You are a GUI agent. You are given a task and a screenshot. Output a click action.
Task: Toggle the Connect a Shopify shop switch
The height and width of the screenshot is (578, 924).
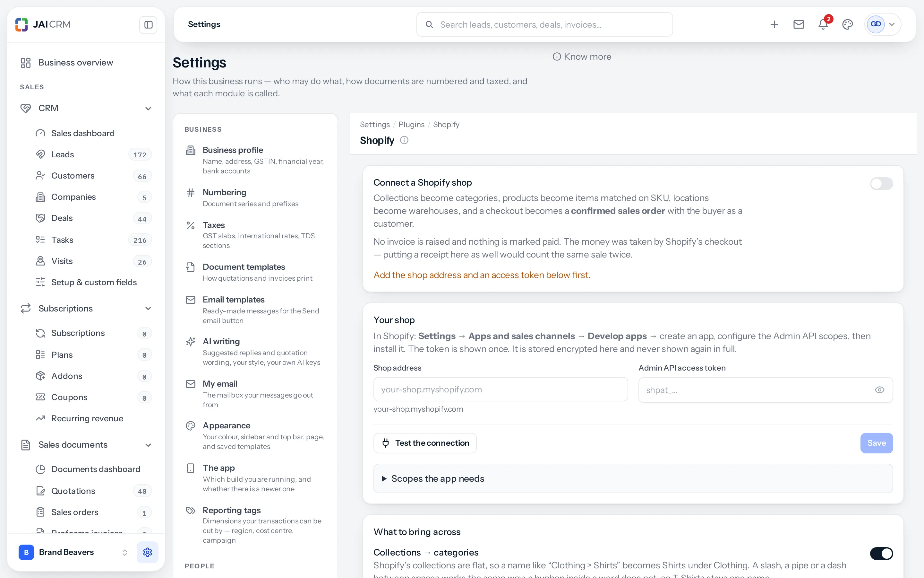click(881, 183)
